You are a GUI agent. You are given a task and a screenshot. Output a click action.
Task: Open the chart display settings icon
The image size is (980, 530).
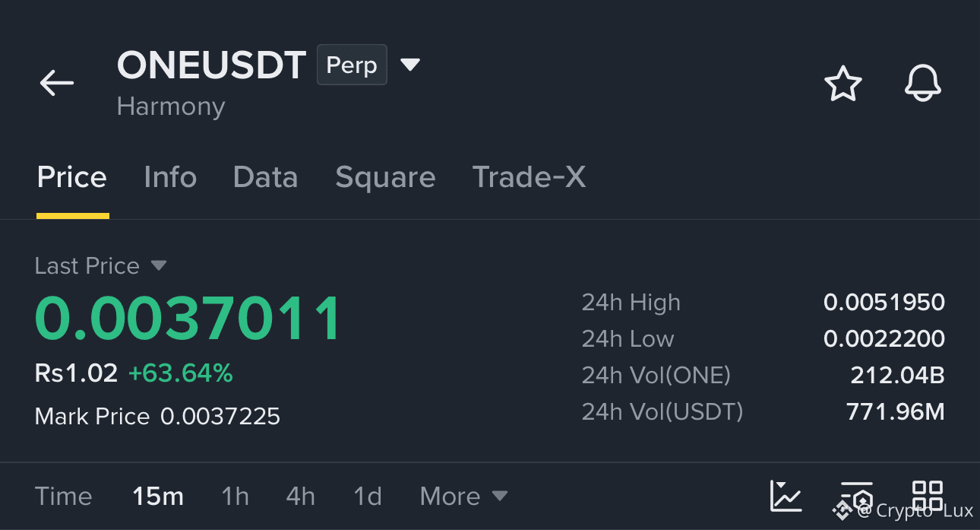(x=856, y=496)
